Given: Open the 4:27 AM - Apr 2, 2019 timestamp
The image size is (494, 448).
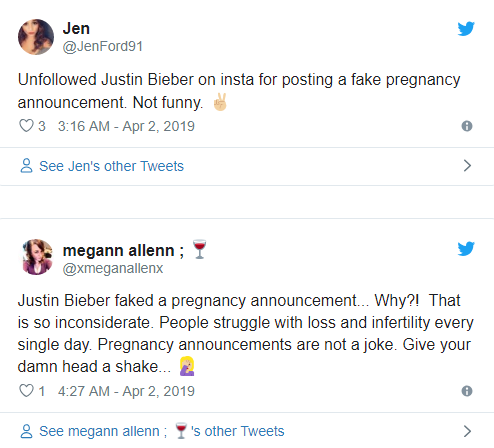Looking at the screenshot, I should click(126, 391).
